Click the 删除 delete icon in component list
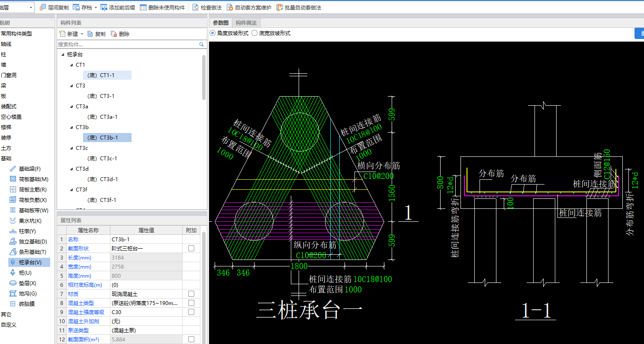Screen dimensions: 644x344 [114, 34]
